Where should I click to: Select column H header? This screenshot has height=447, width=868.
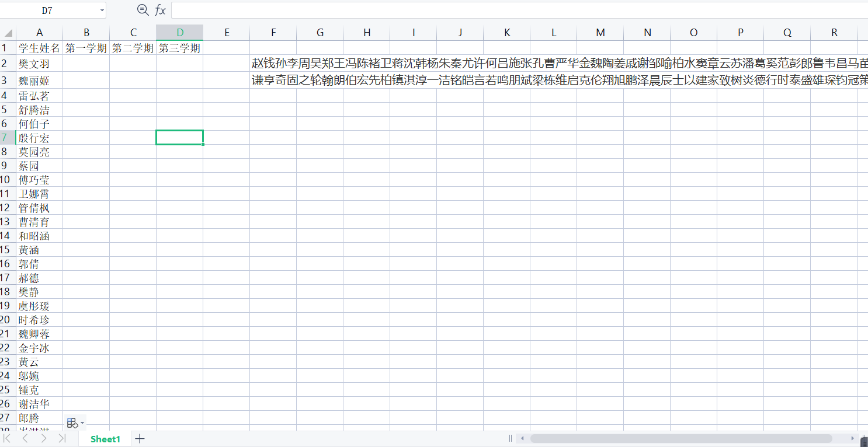[x=366, y=33]
